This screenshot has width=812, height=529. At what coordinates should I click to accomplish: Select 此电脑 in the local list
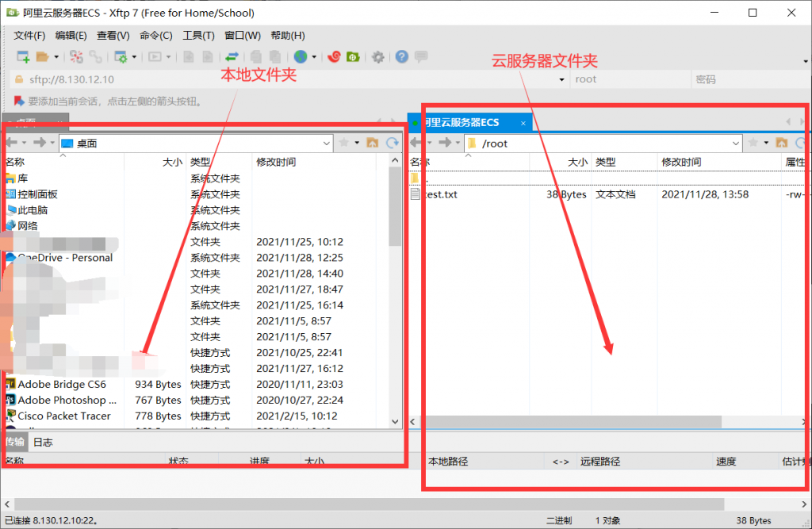pyautogui.click(x=32, y=210)
